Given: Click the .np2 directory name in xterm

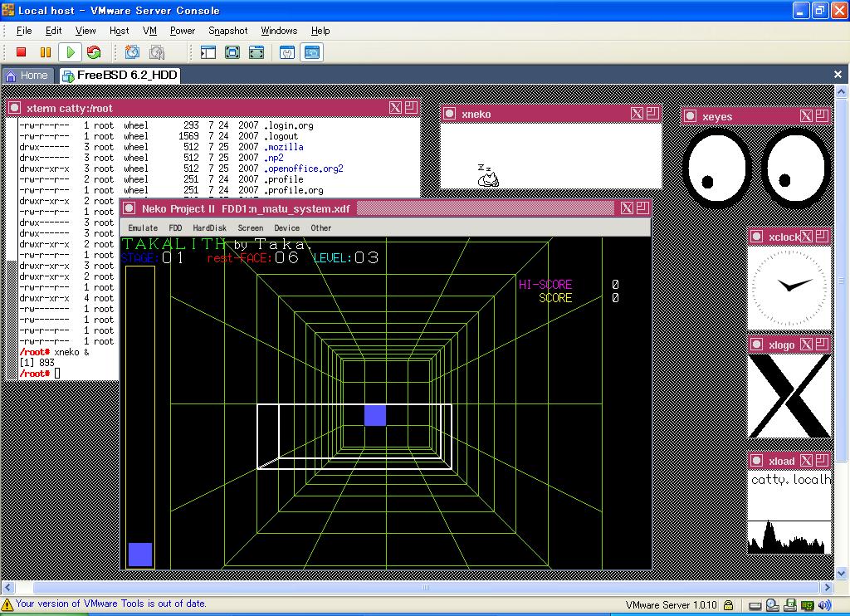Looking at the screenshot, I should (x=274, y=158).
